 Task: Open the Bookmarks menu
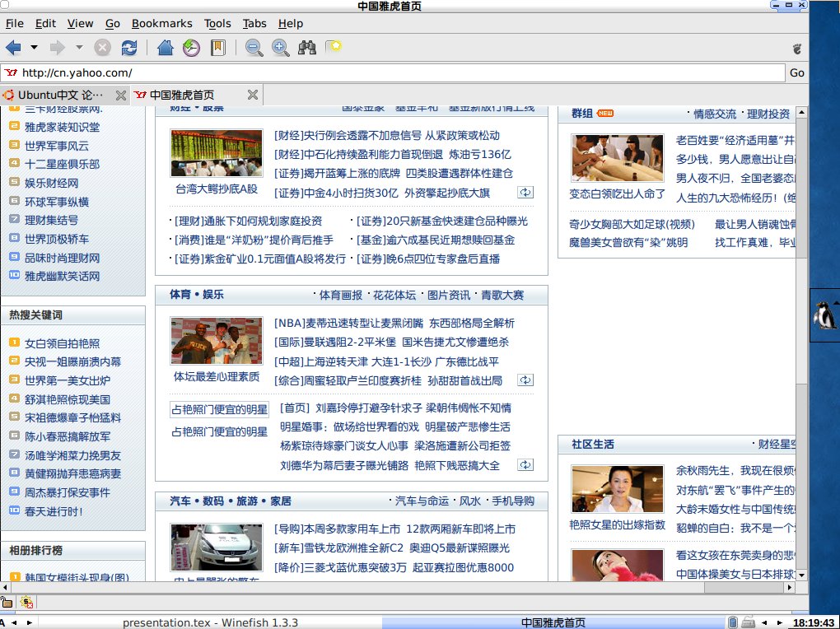pyautogui.click(x=161, y=24)
